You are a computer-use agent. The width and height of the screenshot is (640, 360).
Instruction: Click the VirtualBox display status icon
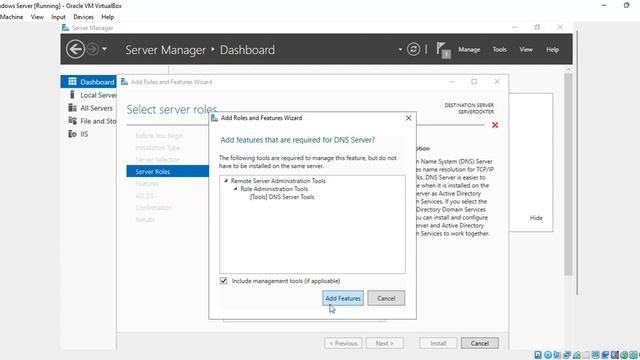coord(596,355)
